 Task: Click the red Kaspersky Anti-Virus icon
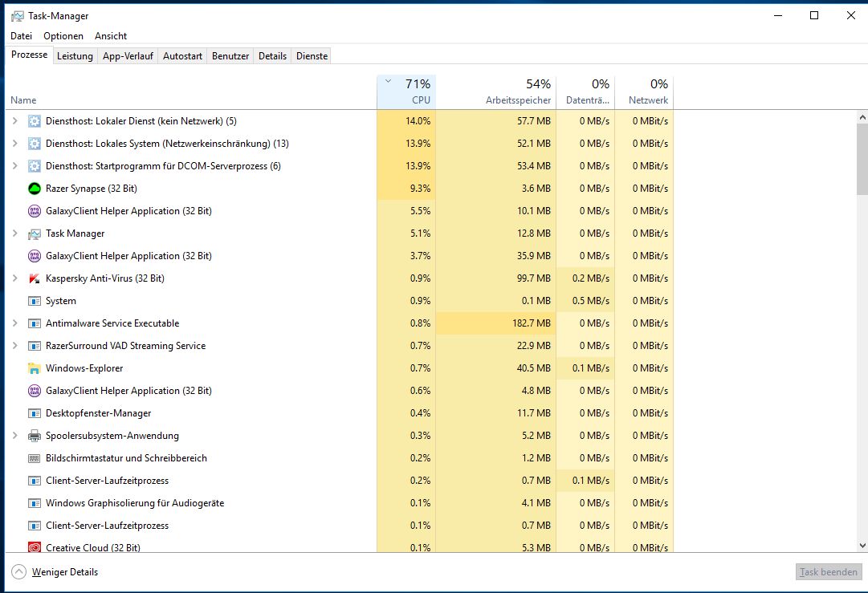point(35,278)
